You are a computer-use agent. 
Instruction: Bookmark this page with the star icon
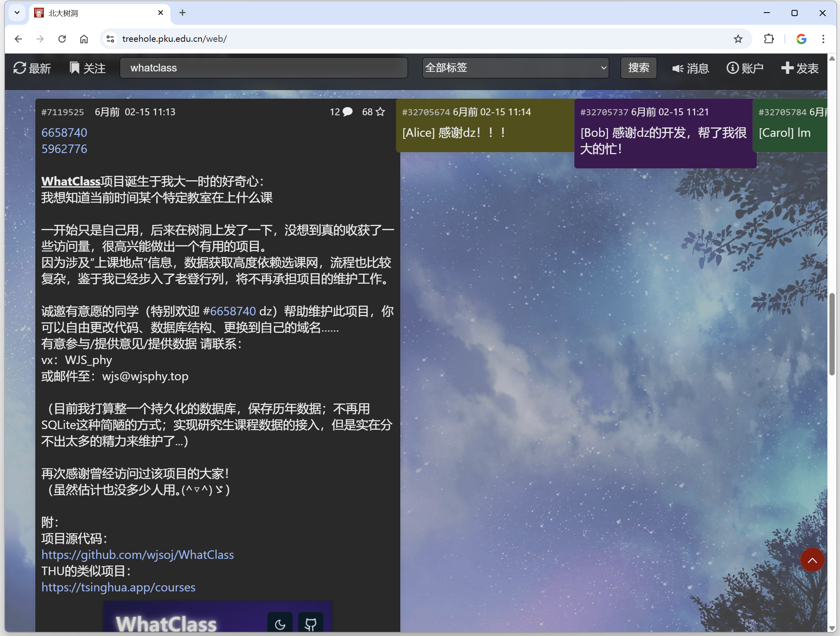click(x=738, y=39)
